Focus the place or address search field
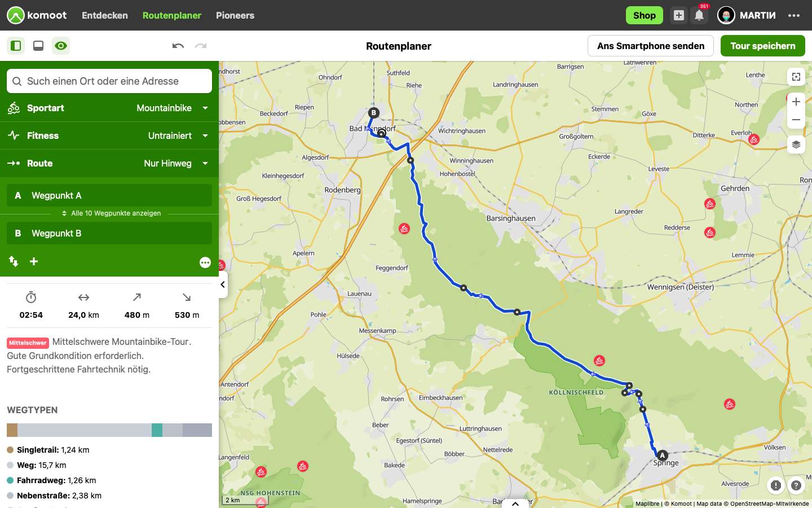The height and width of the screenshot is (508, 812). click(109, 81)
